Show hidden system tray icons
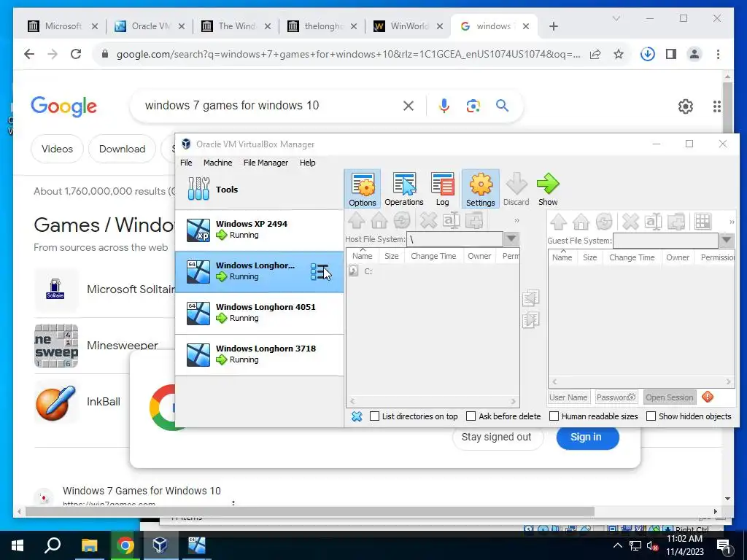 (617, 545)
